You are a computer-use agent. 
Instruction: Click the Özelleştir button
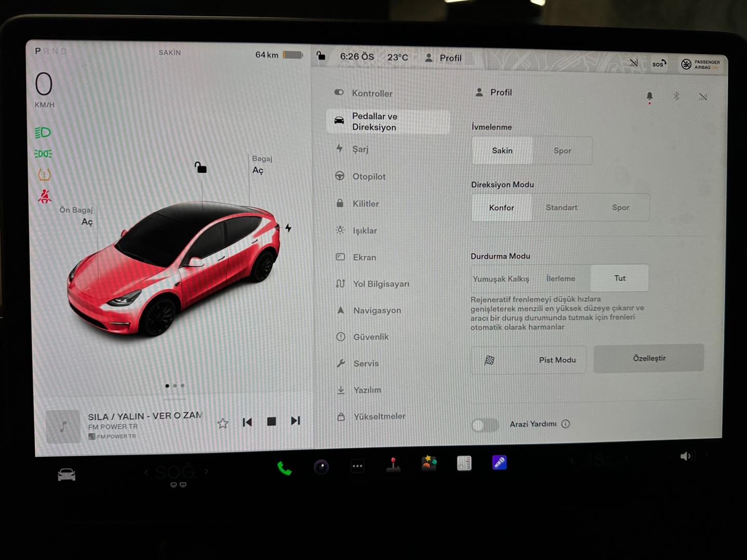point(648,358)
